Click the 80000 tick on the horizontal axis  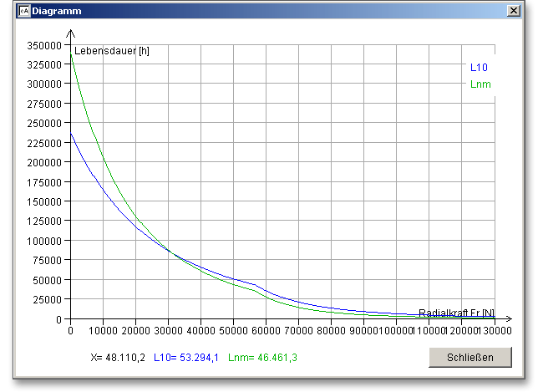pyautogui.click(x=332, y=331)
